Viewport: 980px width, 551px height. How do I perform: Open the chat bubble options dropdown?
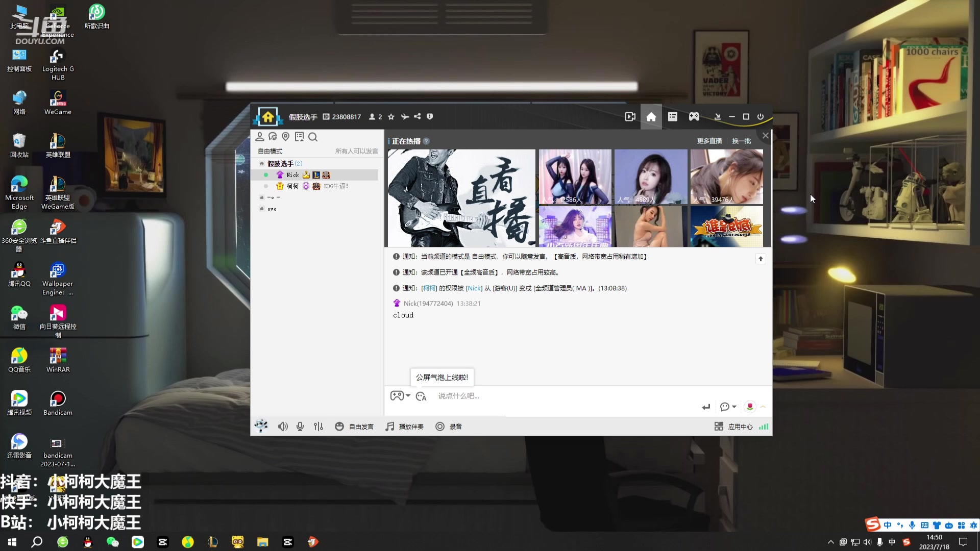(x=728, y=407)
